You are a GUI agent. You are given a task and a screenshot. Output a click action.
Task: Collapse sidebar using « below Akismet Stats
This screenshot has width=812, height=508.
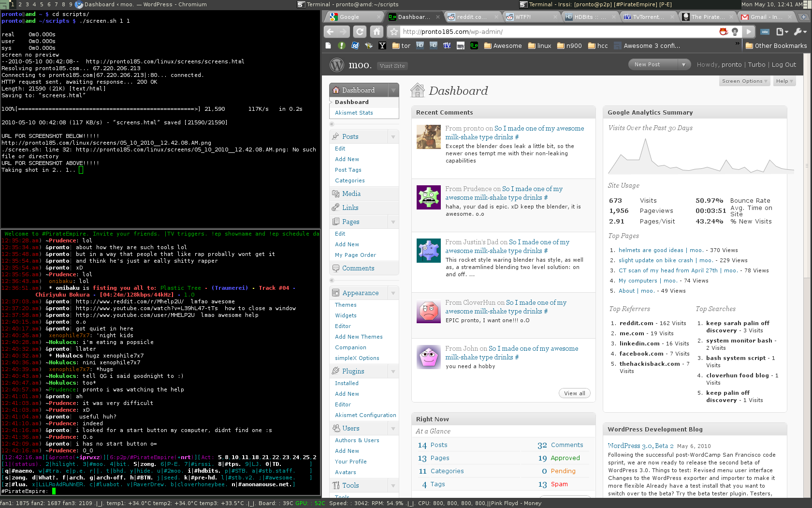332,124
